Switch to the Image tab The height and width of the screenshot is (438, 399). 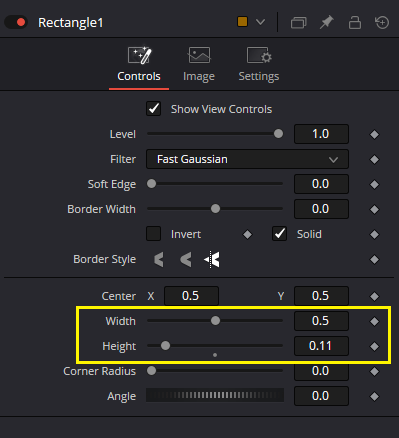[x=199, y=64]
